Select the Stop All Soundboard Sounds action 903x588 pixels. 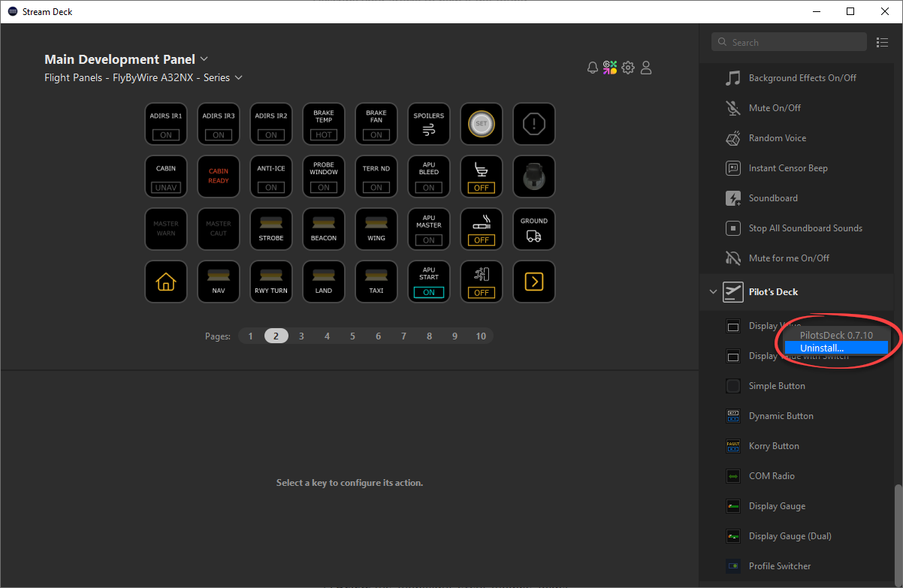coord(797,228)
